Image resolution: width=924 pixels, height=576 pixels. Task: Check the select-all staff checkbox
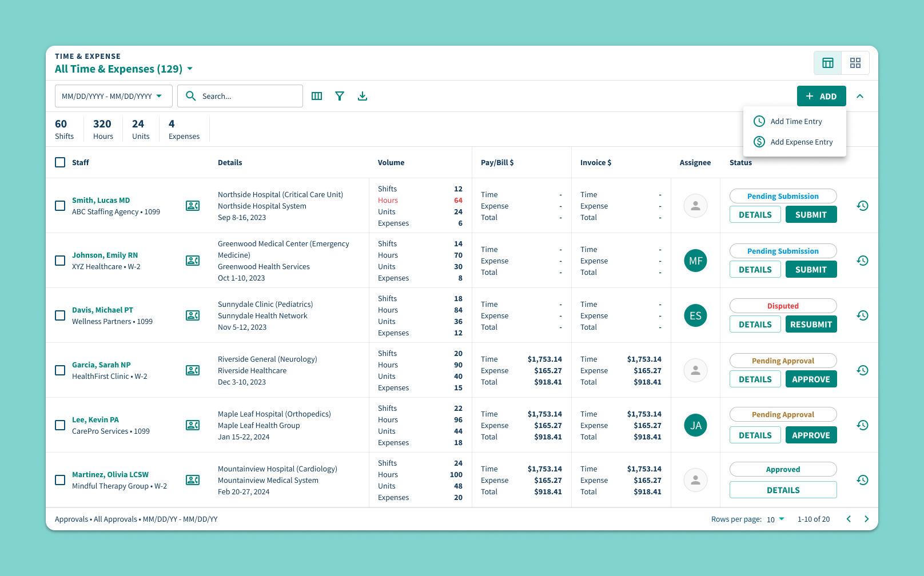(60, 162)
